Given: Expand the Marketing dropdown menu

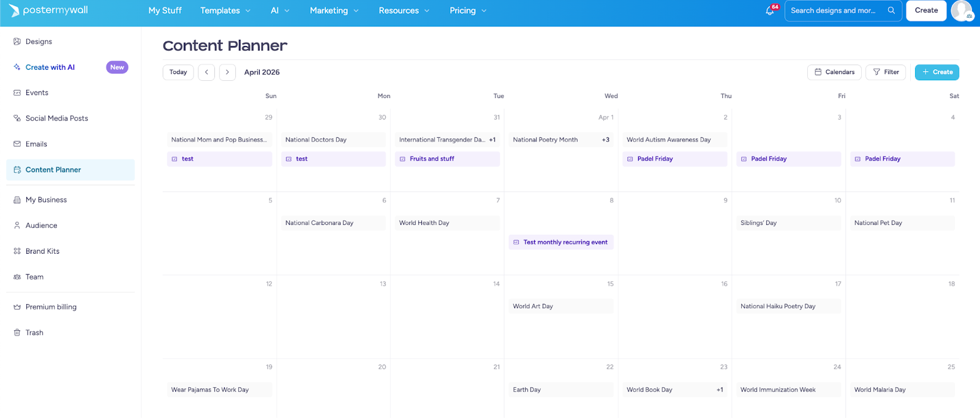Looking at the screenshot, I should (334, 10).
